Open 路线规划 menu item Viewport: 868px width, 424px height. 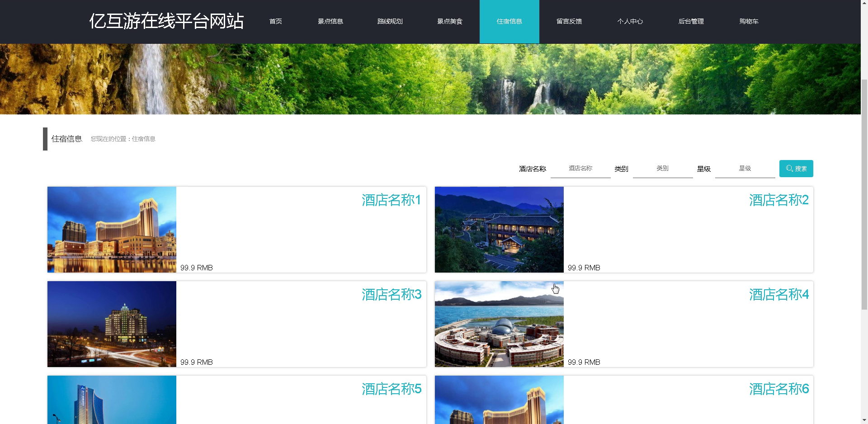click(x=390, y=21)
